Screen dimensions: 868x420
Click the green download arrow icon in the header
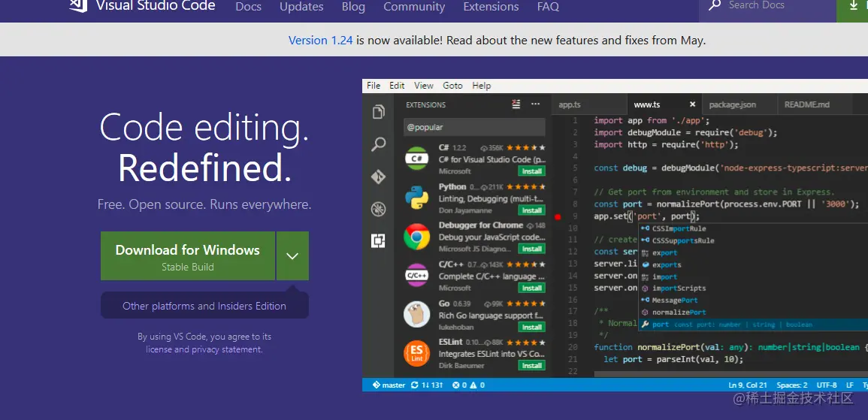click(x=852, y=5)
